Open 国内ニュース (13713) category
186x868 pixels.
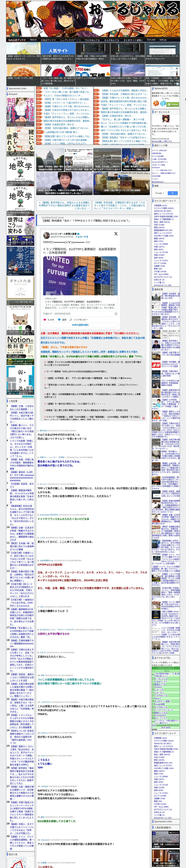click(164, 214)
